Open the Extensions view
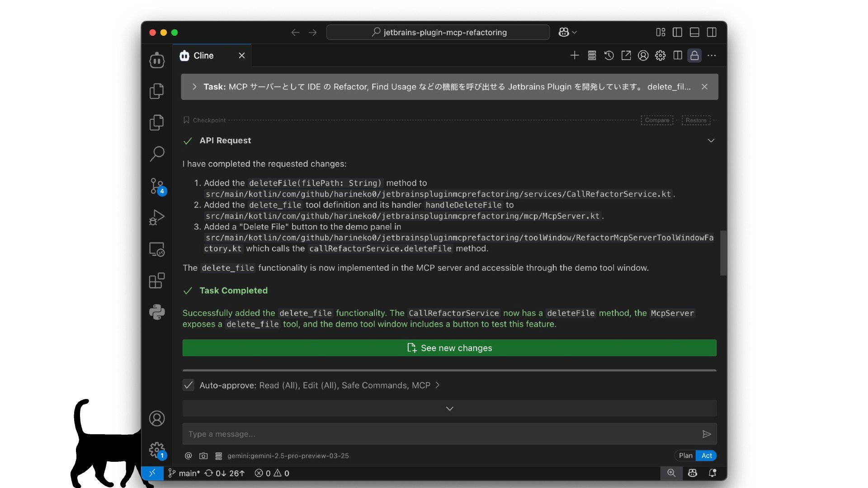 click(x=157, y=281)
